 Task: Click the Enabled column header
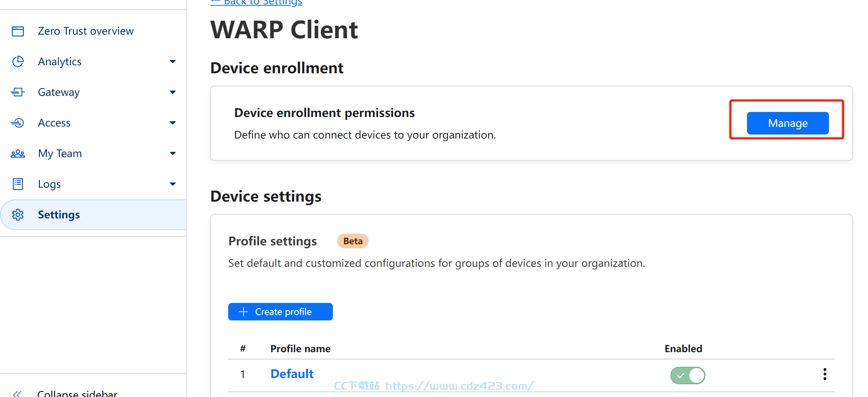pos(683,349)
